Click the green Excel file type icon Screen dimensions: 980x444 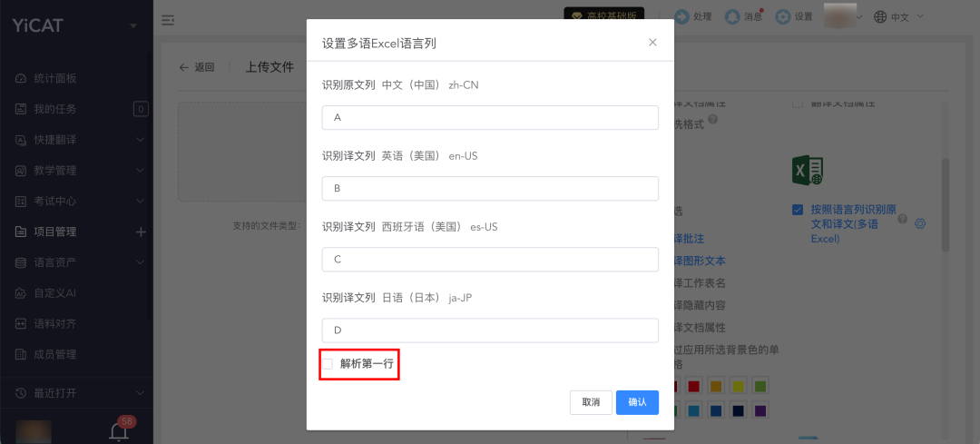[808, 170]
